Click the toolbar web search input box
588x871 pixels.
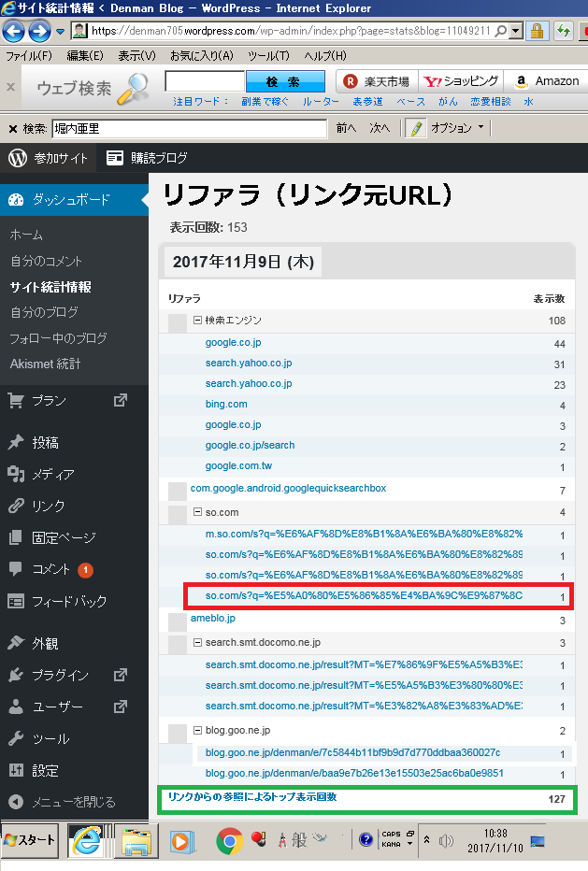click(205, 81)
